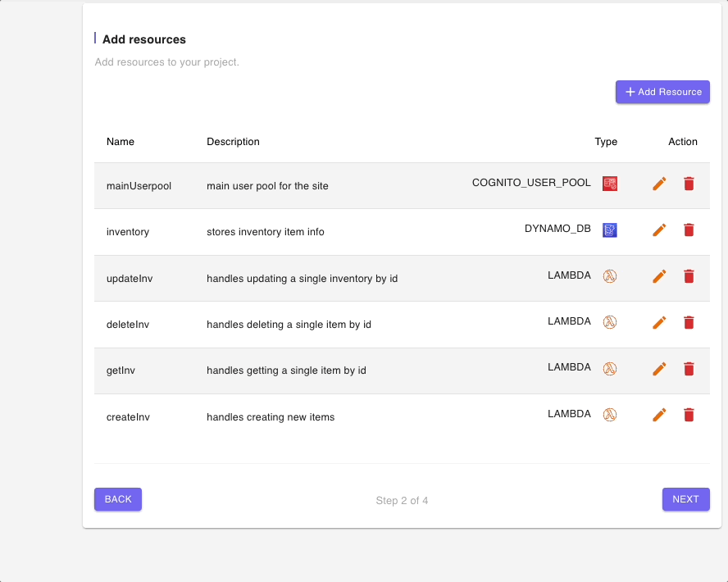The height and width of the screenshot is (582, 728).
Task: Click the Description column header
Action: [x=233, y=142]
